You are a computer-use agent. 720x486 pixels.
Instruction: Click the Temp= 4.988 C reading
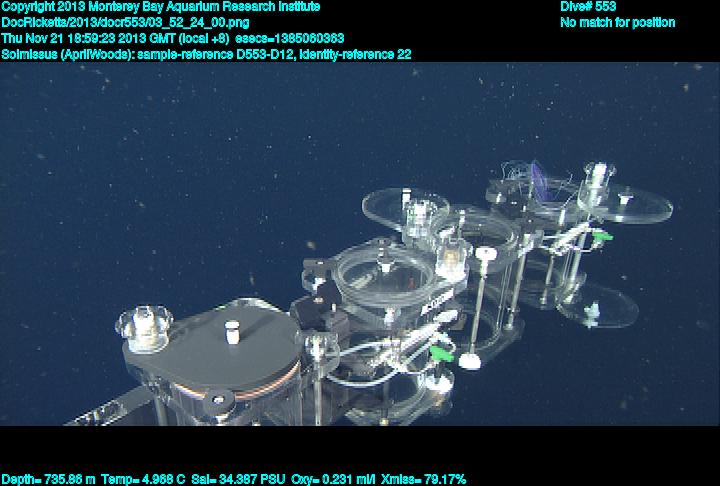pyautogui.click(x=143, y=480)
